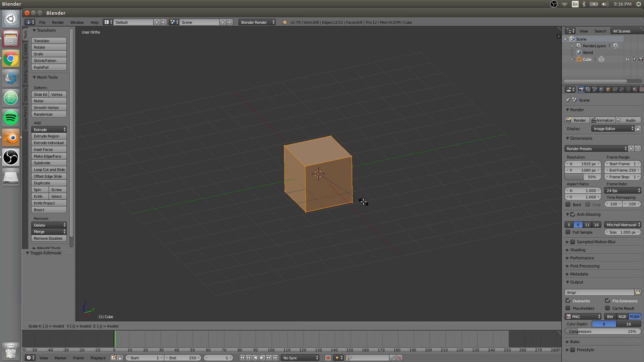Open the Object properties cube tab
Image resolution: width=644 pixels, height=362 pixels.
tap(608, 89)
